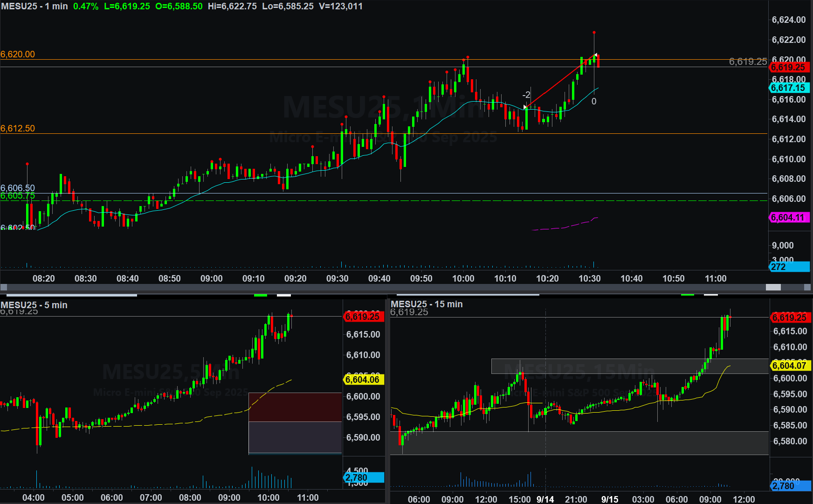Image resolution: width=813 pixels, height=504 pixels.
Task: Click the red 6,619.25 last price tag on the 1-min chart
Action: (x=790, y=68)
